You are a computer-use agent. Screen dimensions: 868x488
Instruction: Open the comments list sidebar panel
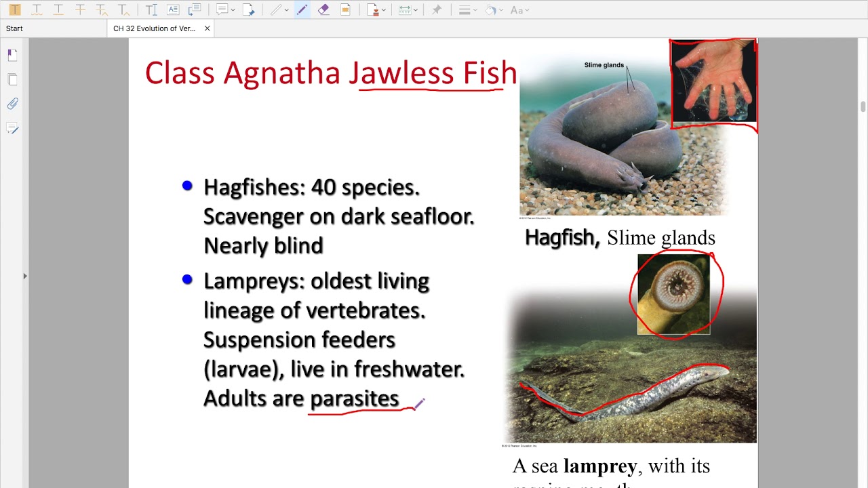coord(13,128)
